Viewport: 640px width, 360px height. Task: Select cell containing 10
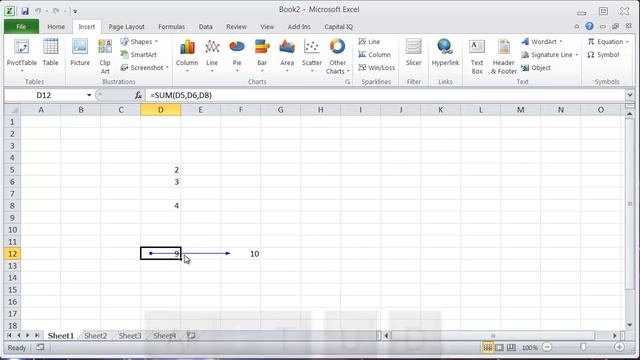240,253
